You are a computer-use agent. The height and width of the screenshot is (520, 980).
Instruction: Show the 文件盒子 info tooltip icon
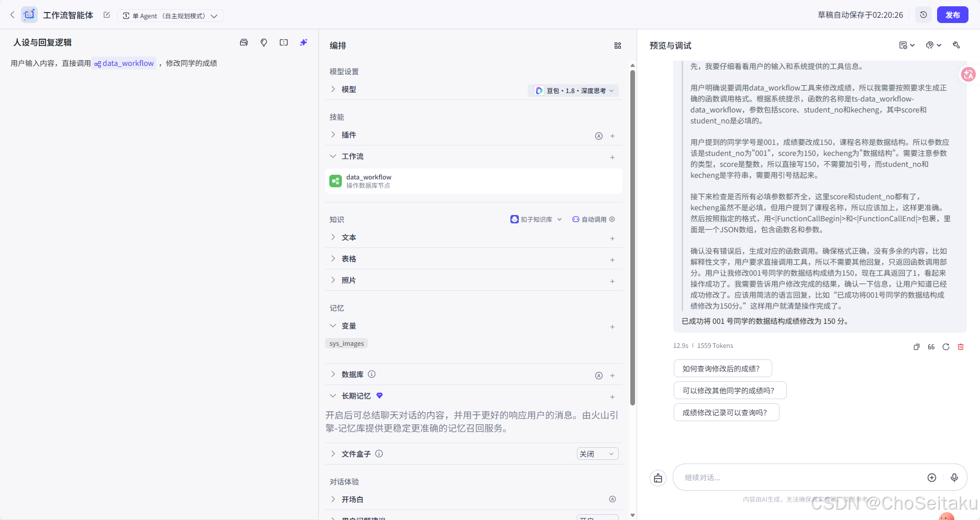point(379,454)
